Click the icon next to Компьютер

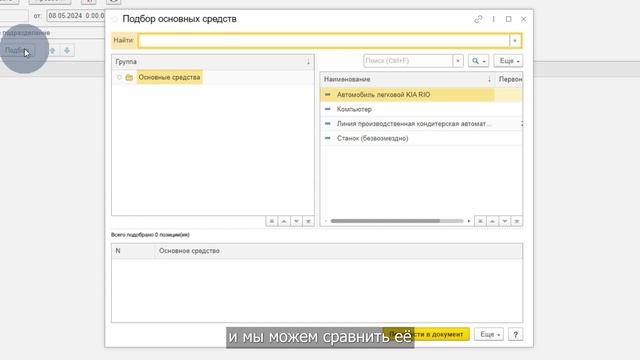pos(327,109)
